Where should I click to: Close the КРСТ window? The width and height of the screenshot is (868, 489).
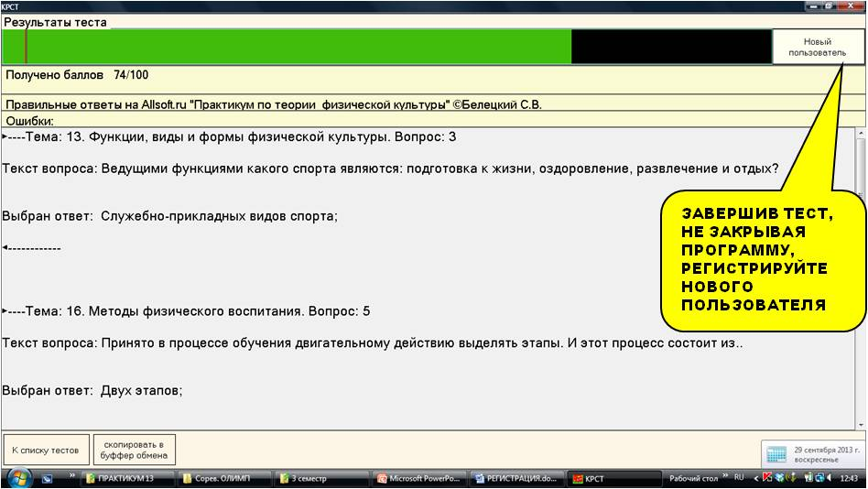coord(851,6)
